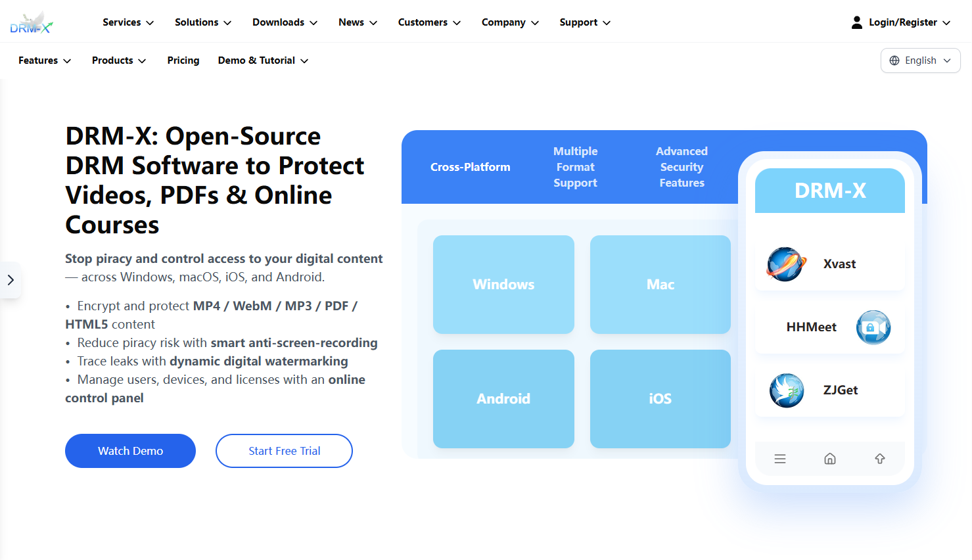The width and height of the screenshot is (972, 560).
Task: Click the HHMeet camera lock icon
Action: pos(873,327)
